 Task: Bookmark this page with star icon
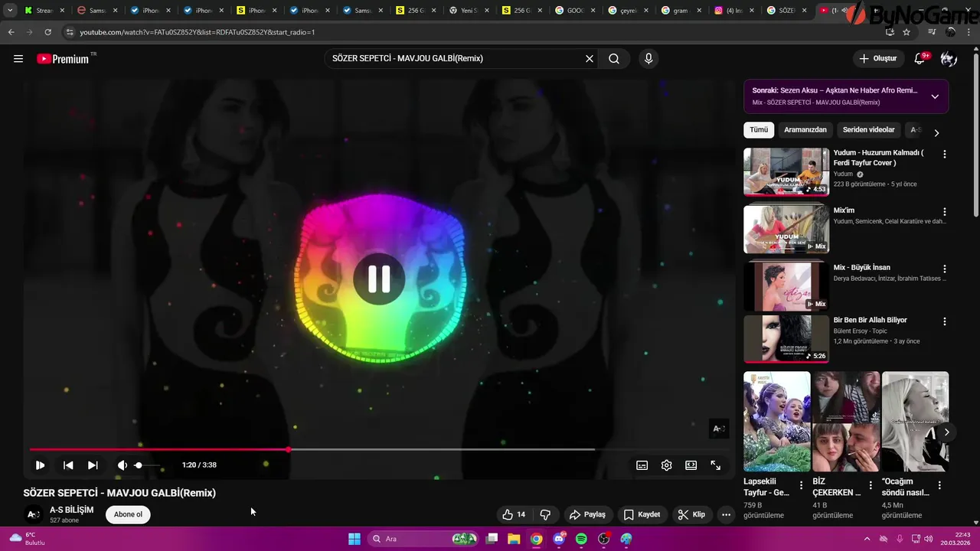pos(906,32)
